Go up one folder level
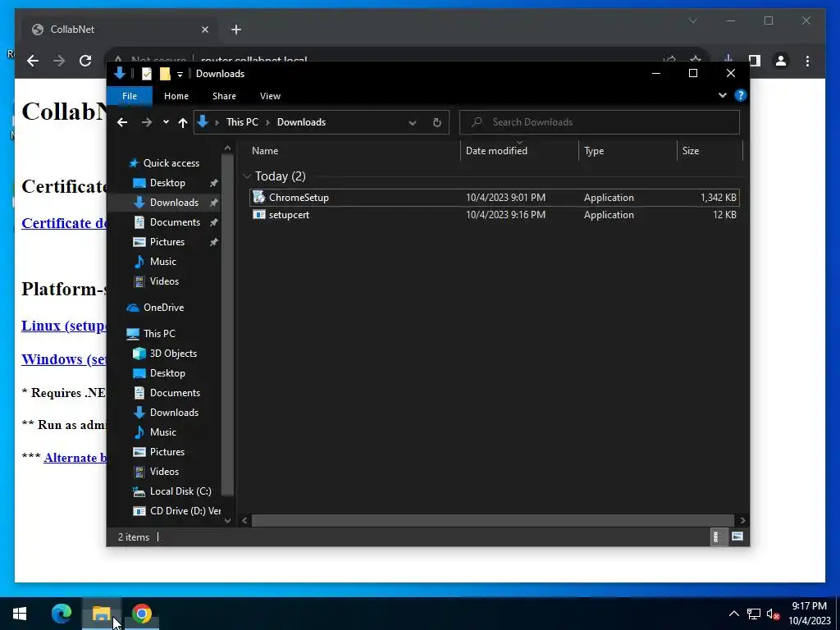840x630 pixels. click(183, 122)
